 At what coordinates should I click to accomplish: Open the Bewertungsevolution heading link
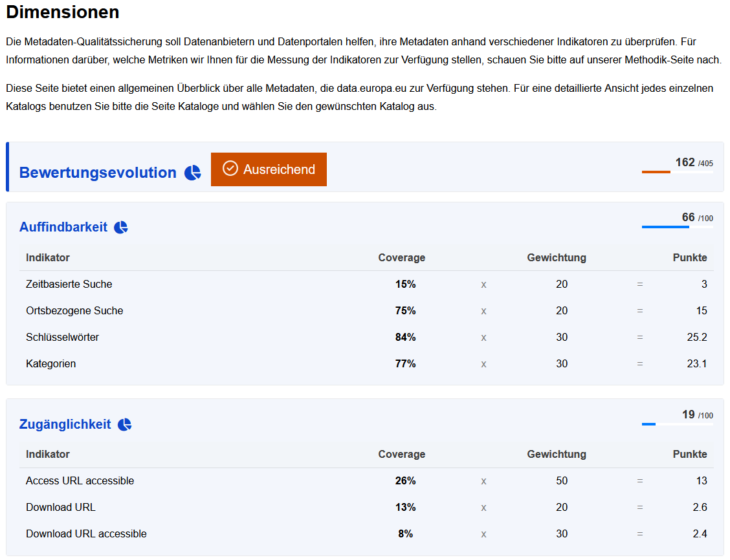(98, 173)
